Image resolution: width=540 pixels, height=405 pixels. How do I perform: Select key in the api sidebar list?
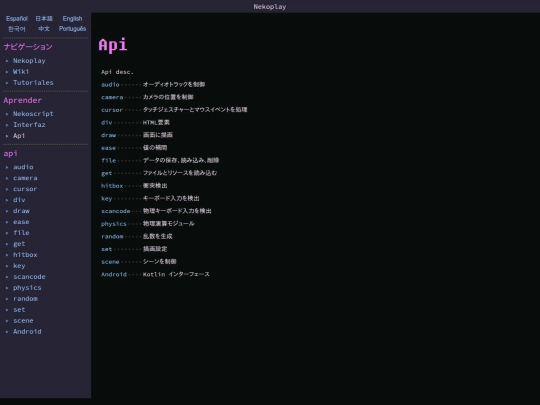[19, 266]
